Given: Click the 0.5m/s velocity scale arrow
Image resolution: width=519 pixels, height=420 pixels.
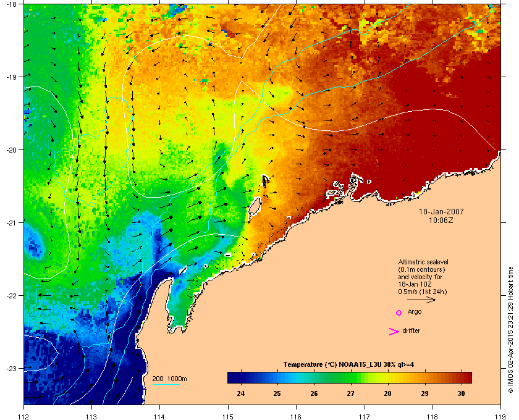Looking at the screenshot, I should 421,300.
